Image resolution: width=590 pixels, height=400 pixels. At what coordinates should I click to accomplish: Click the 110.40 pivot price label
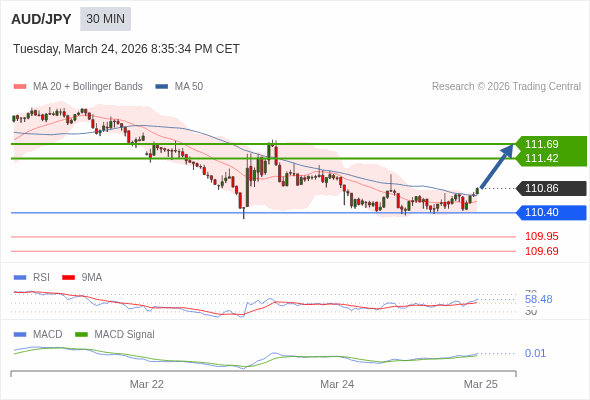(551, 213)
